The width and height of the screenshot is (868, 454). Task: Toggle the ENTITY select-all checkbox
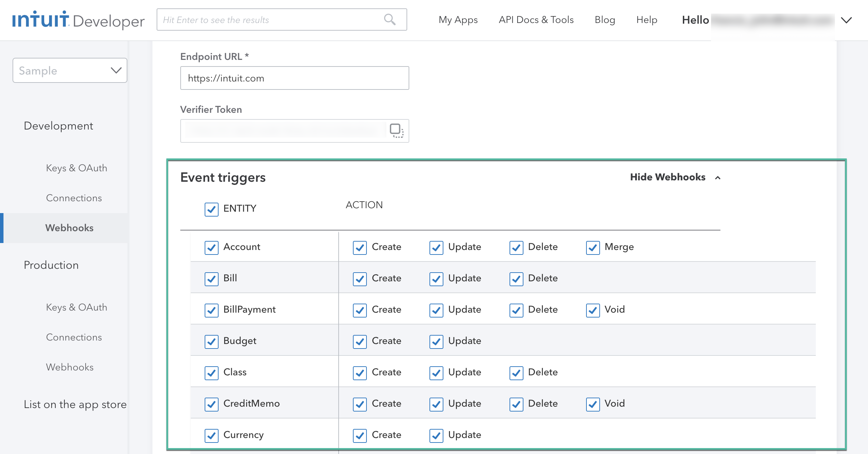click(211, 209)
